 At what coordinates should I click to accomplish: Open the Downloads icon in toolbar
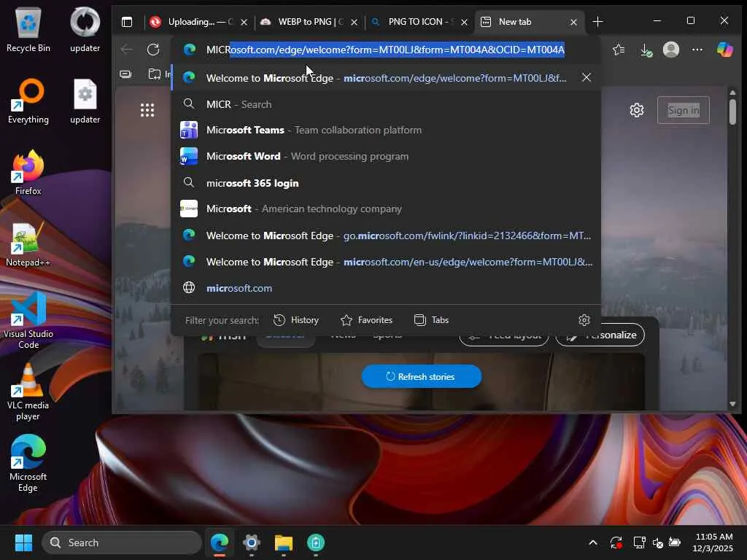click(646, 50)
